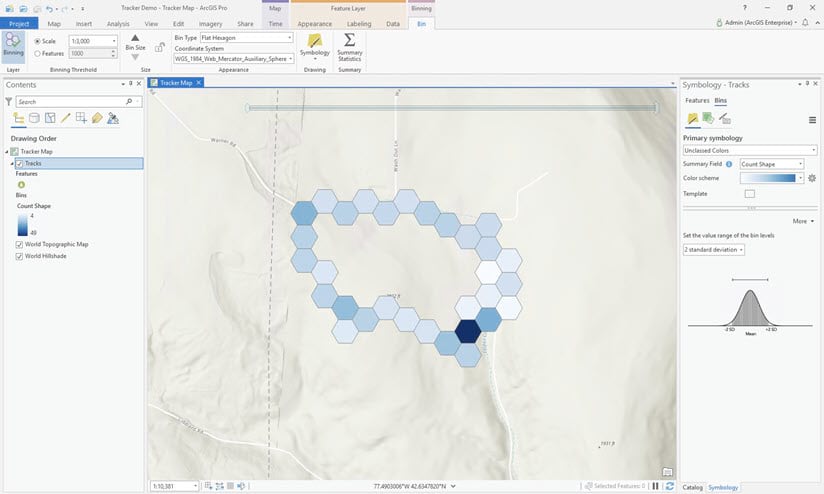The width and height of the screenshot is (824, 494).
Task: Collapse the Tracks layer node
Action: (x=12, y=163)
